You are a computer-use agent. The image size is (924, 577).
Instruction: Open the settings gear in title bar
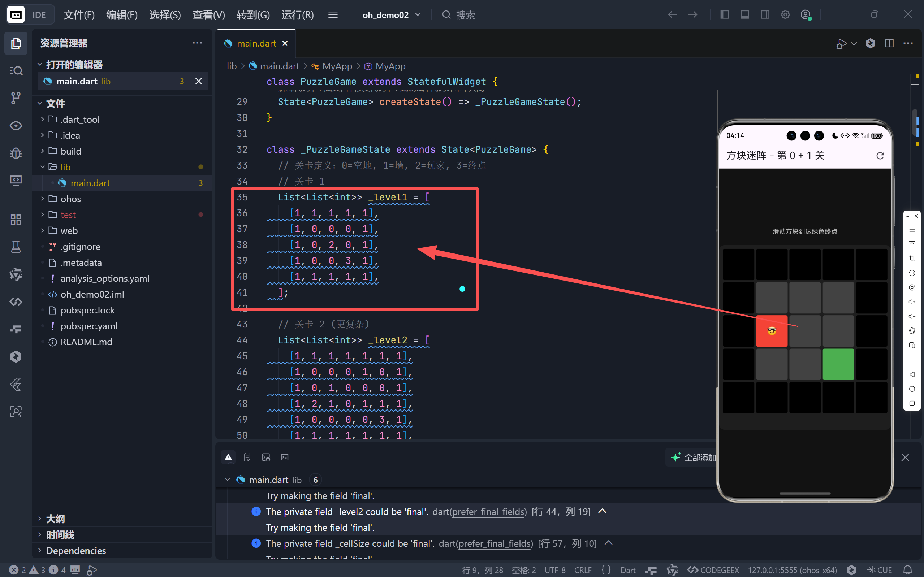785,15
